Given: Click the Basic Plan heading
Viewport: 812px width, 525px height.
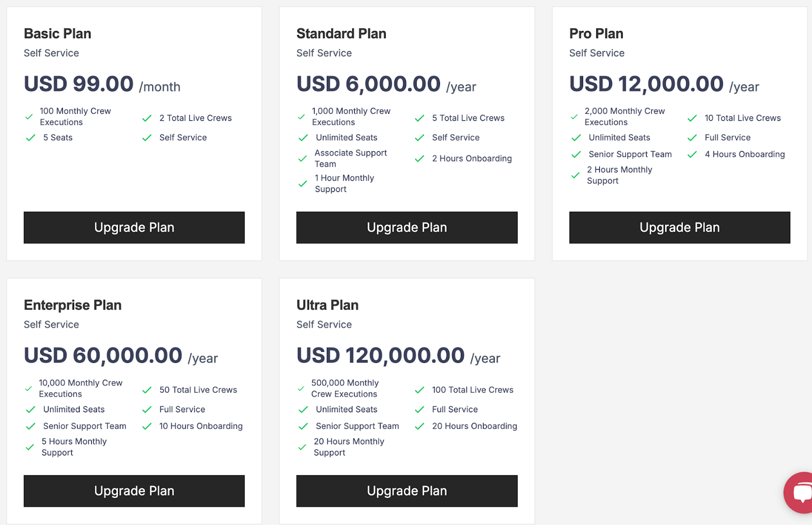Looking at the screenshot, I should 57,34.
